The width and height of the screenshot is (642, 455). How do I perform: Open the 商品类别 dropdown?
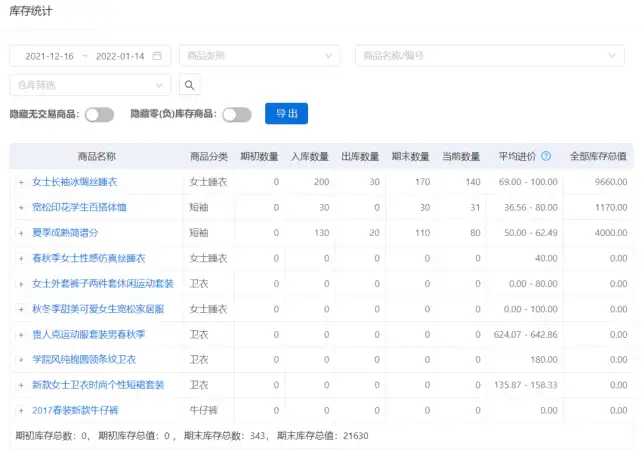[x=260, y=56]
